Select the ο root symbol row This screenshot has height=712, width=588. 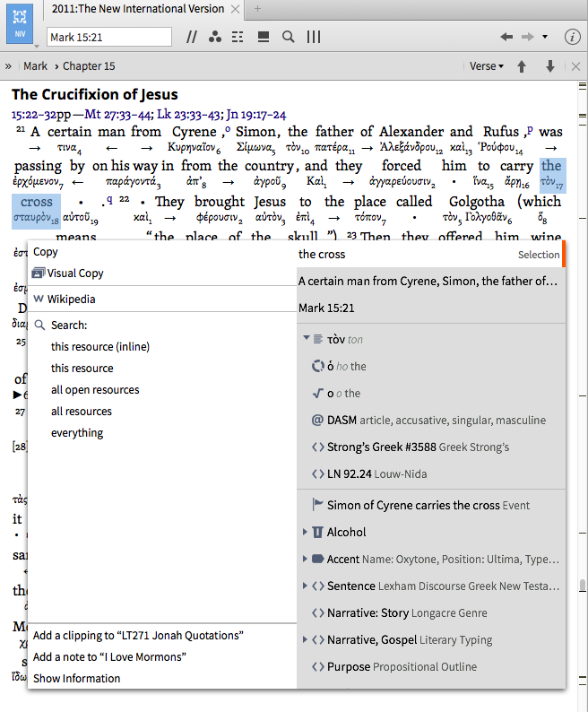click(430, 394)
